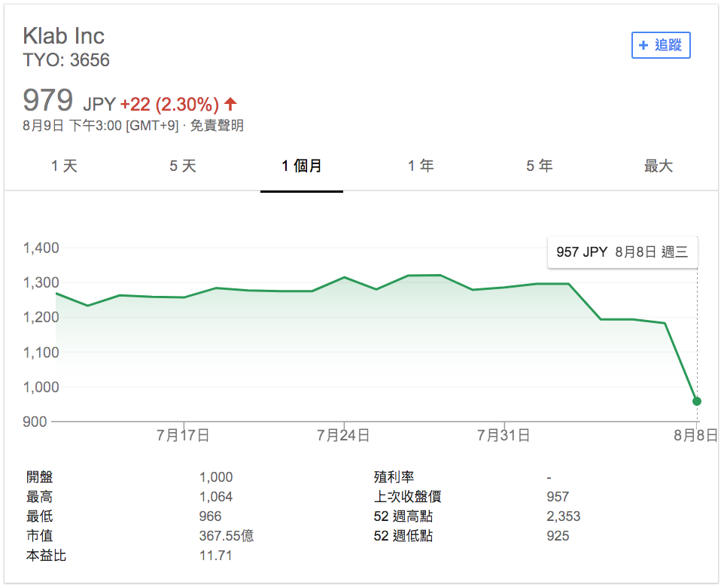Click the 最低 label
This screenshot has width=724, height=588.
click(40, 516)
